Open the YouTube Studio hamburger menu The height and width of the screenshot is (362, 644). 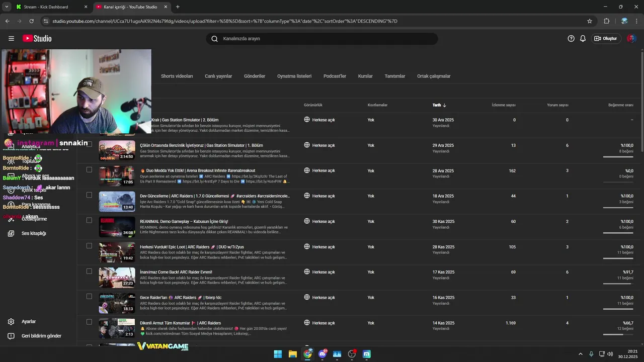[11, 38]
